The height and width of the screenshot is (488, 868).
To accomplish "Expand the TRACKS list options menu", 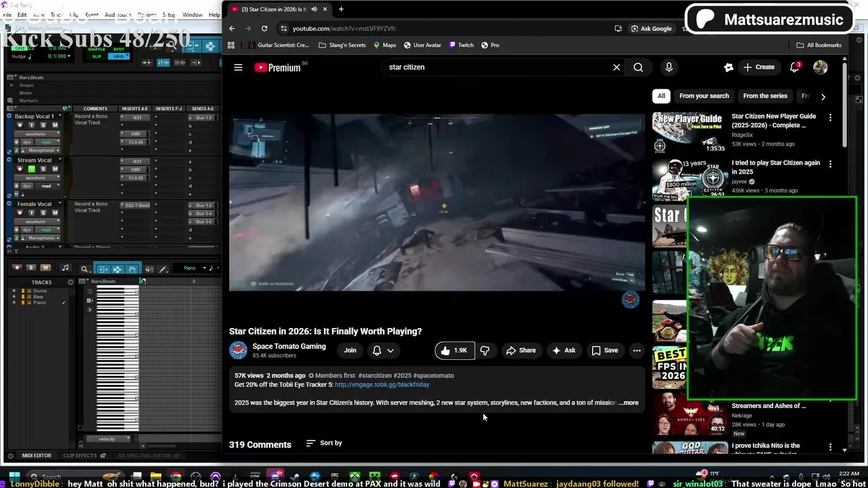I will point(71,282).
